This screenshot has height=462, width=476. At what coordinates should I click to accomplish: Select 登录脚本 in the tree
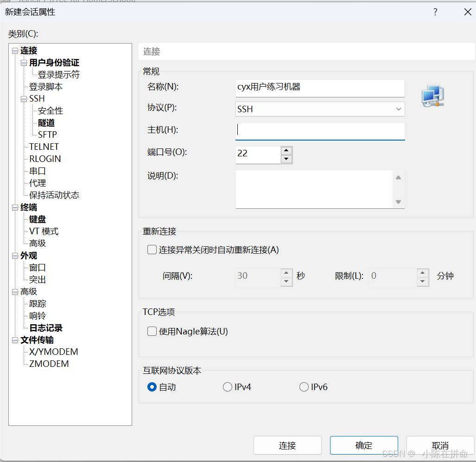point(46,87)
